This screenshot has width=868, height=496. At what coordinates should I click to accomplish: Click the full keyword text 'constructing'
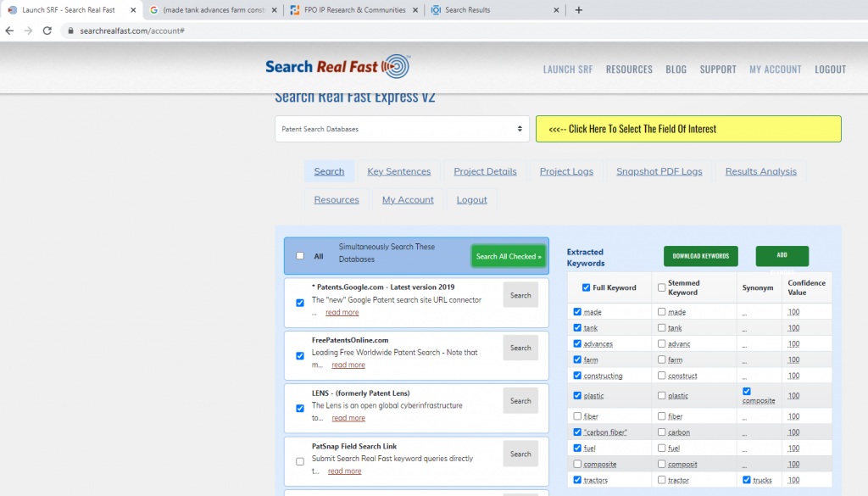(603, 376)
